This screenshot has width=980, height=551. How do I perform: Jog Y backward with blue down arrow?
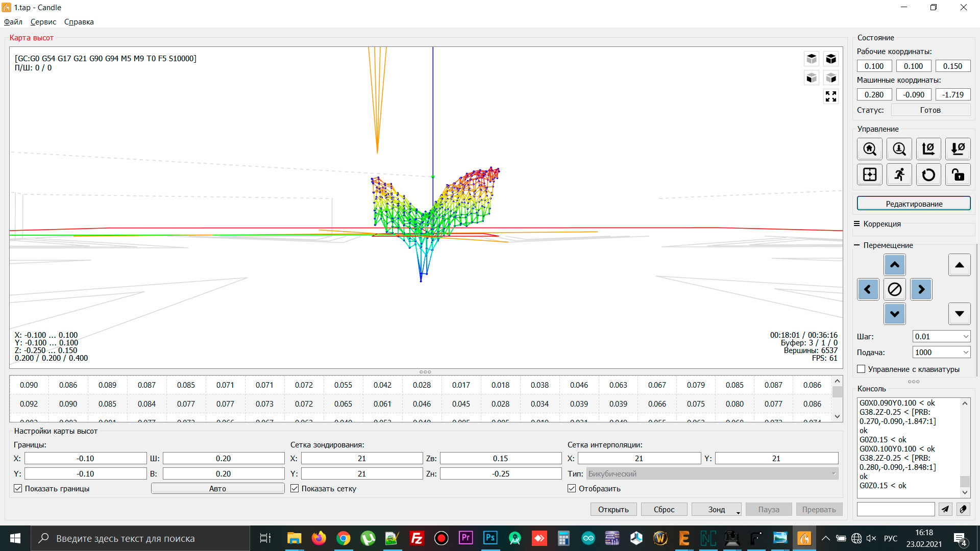pyautogui.click(x=895, y=314)
